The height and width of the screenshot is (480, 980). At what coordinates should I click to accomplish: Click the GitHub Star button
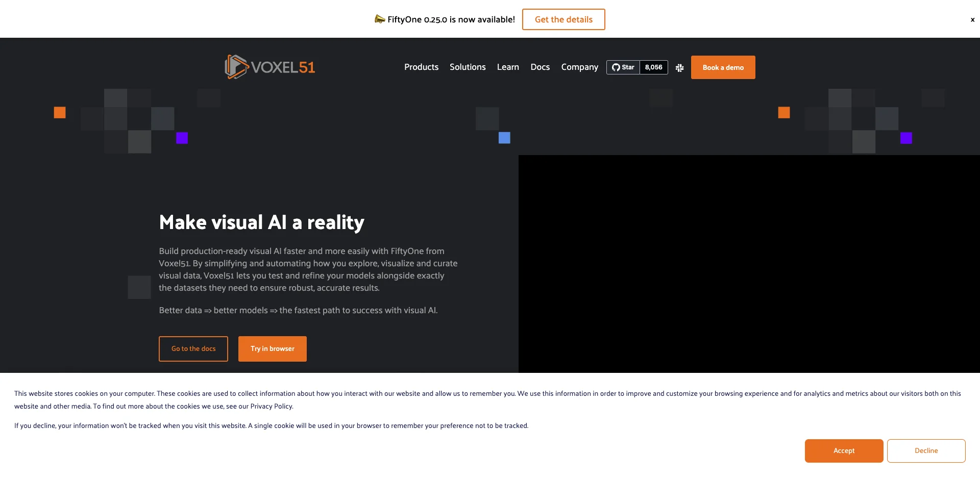pos(623,67)
